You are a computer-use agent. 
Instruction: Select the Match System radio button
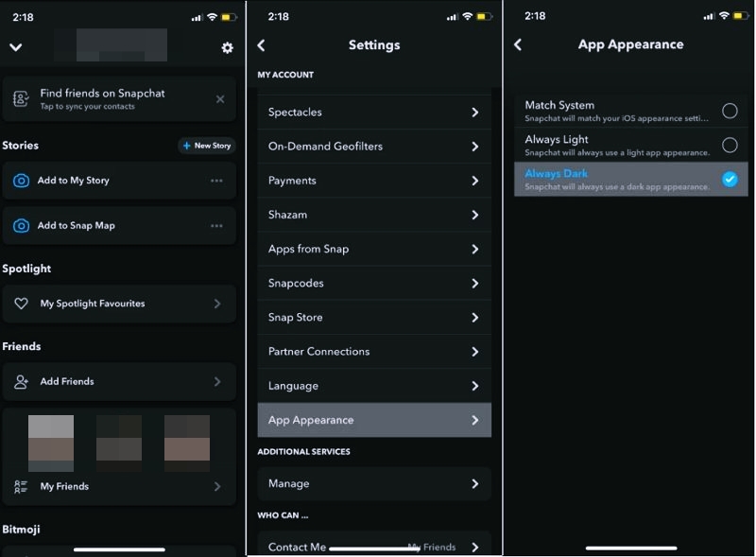coord(730,111)
